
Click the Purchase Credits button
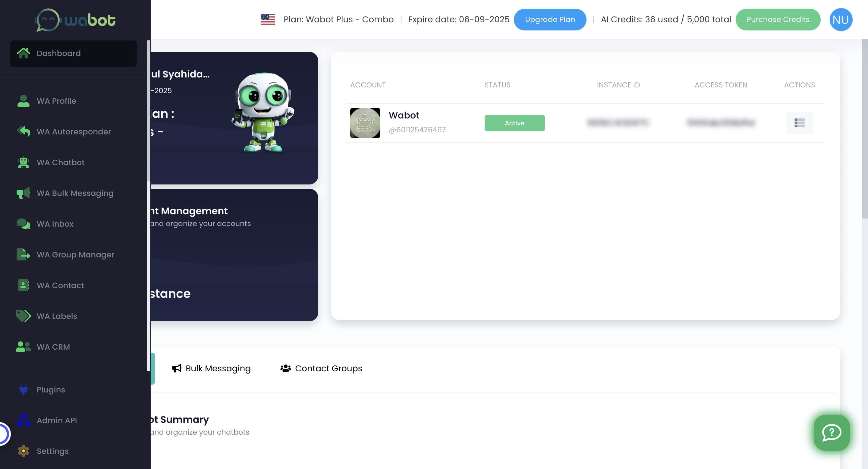click(x=778, y=20)
